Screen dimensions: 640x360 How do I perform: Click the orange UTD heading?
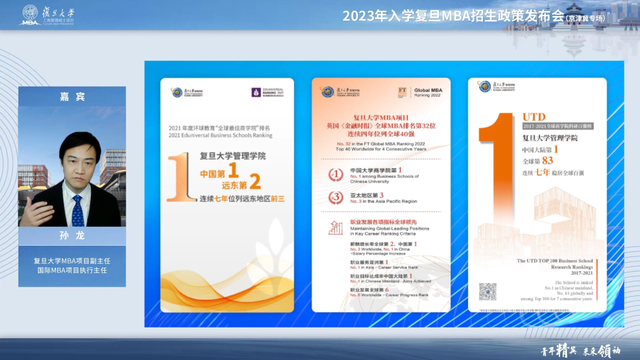tap(534, 117)
